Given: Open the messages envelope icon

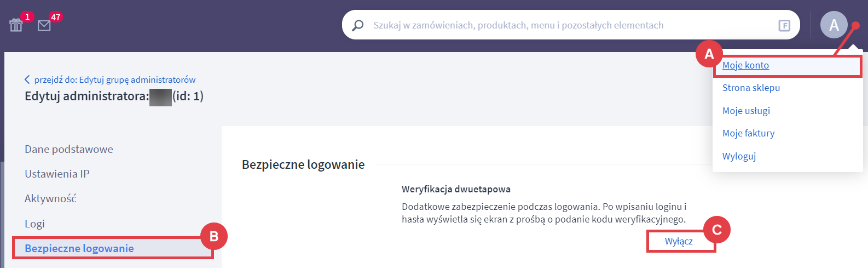Looking at the screenshot, I should (44, 25).
